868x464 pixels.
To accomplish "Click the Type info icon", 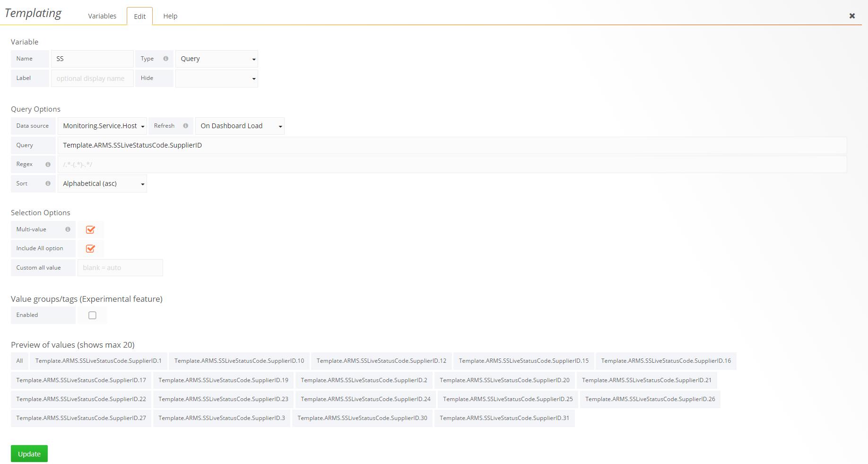I will click(x=165, y=59).
